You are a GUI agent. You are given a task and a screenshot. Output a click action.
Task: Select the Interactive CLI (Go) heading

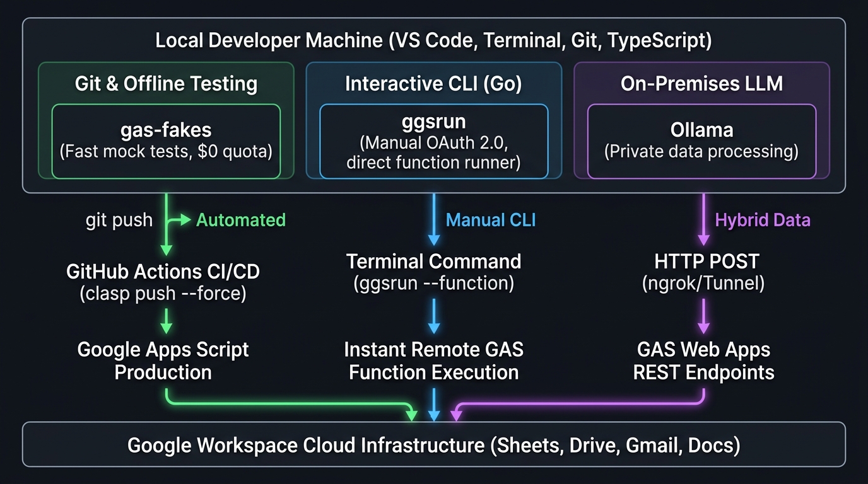tap(433, 84)
